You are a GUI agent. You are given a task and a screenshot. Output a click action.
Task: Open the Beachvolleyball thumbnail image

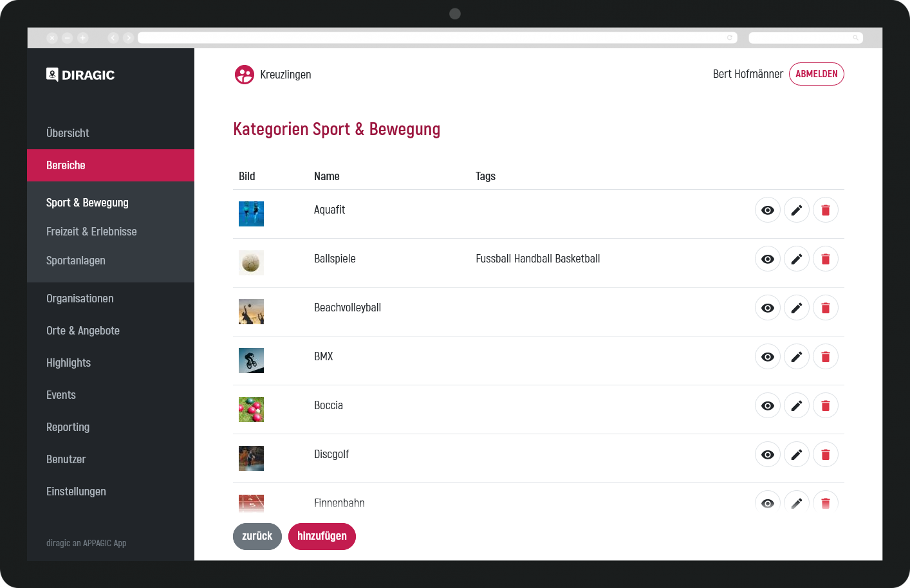[x=251, y=311]
